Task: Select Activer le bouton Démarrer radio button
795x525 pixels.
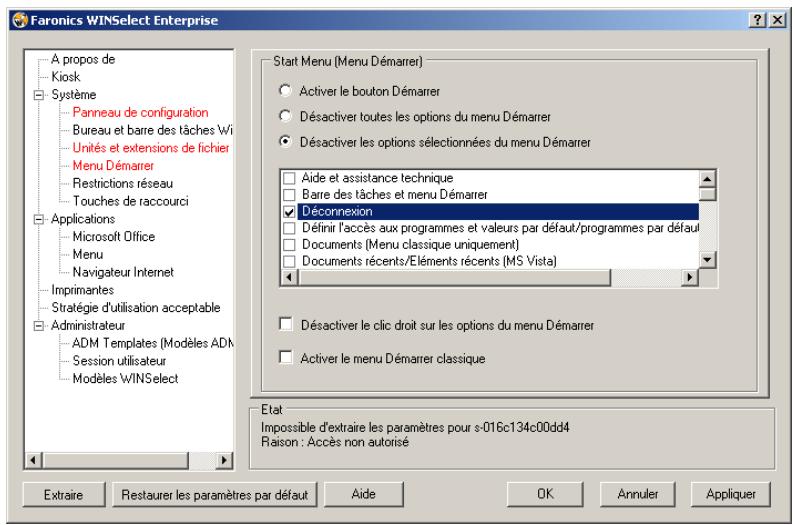Action: [x=285, y=91]
